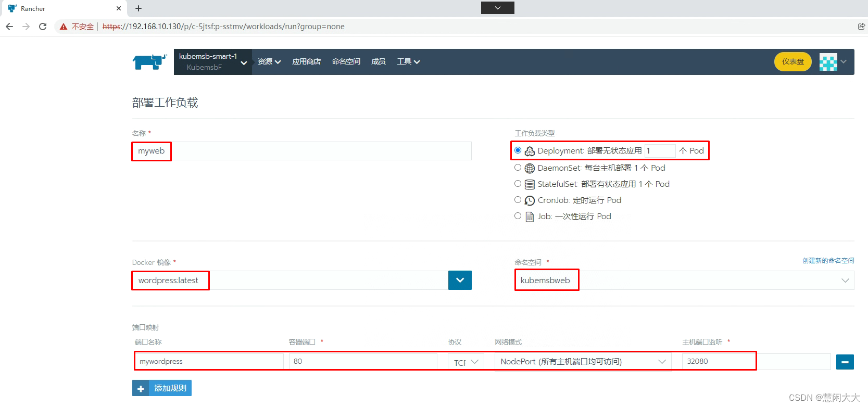This screenshot has width=868, height=407.
Task: Open a new browser tab
Action: (139, 8)
